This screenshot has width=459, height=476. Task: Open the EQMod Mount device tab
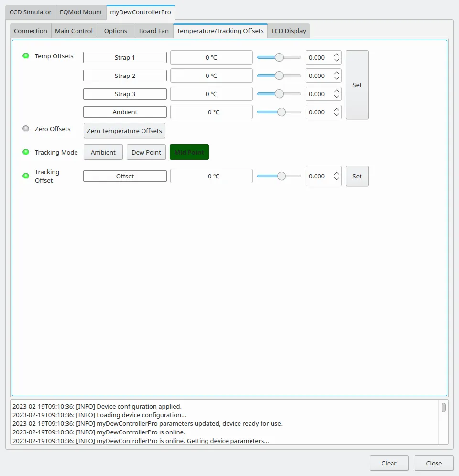click(x=81, y=12)
